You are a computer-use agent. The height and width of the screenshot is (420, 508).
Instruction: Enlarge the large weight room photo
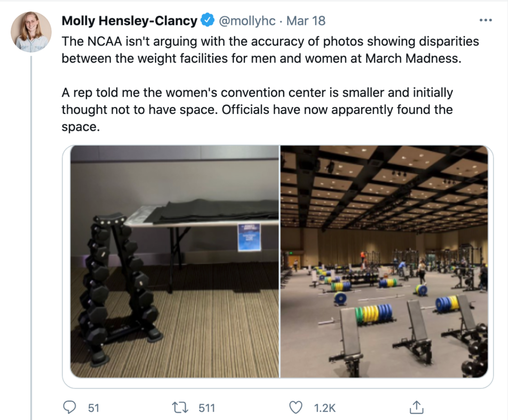pos(384,262)
